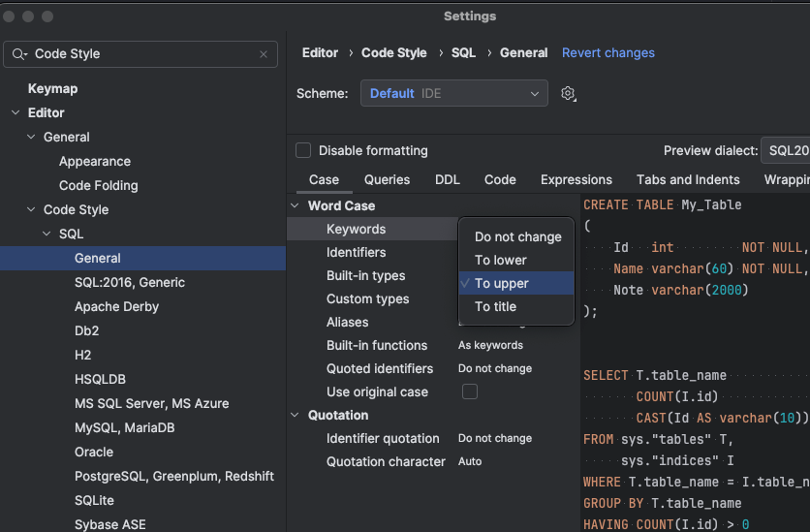
Task: Click the search magnifier history icon
Action: click(x=19, y=54)
